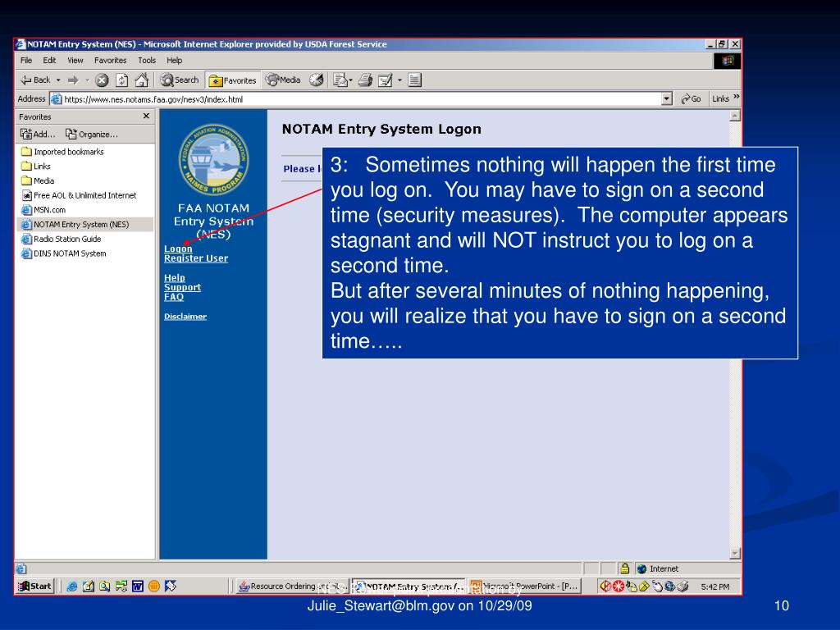The height and width of the screenshot is (630, 840).
Task: Click the History clock icon
Action: [x=317, y=80]
